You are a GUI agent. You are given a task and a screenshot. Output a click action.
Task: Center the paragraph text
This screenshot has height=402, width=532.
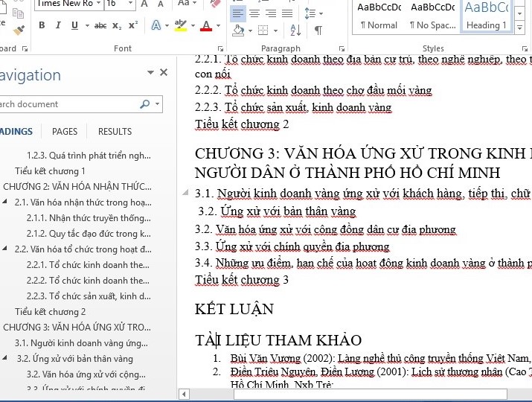tap(254, 13)
